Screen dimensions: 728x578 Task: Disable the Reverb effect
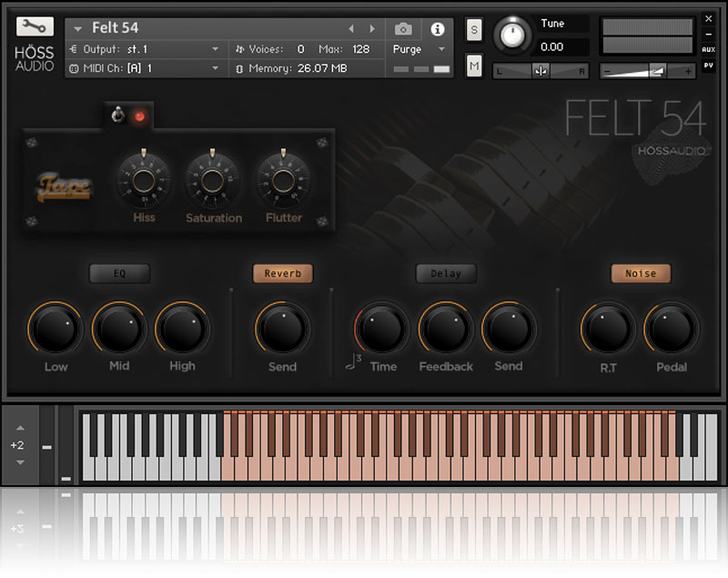click(x=282, y=273)
